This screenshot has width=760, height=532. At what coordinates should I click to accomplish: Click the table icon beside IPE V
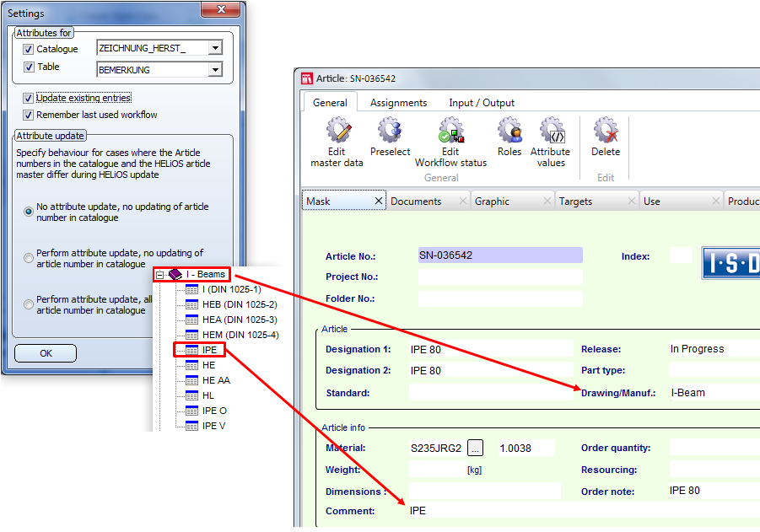pyautogui.click(x=192, y=426)
